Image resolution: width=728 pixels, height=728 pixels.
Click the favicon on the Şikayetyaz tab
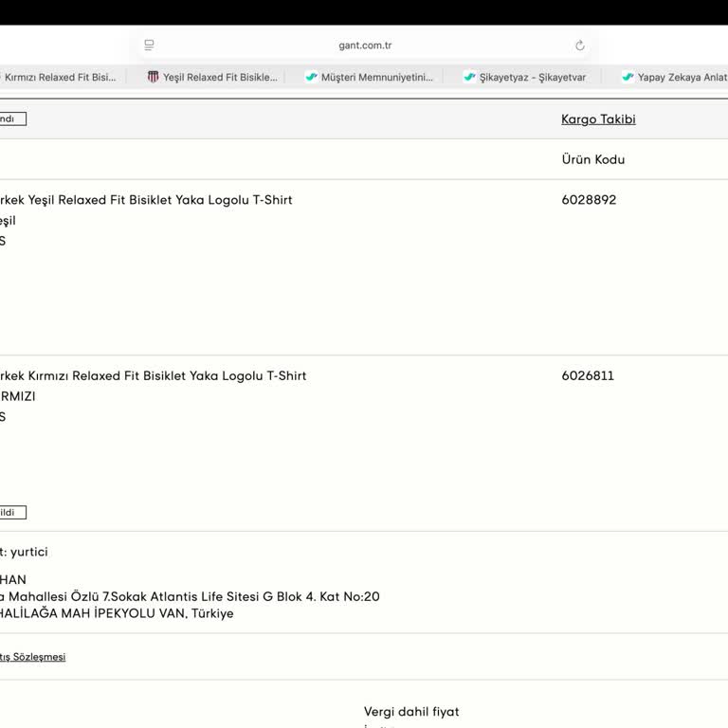click(469, 77)
